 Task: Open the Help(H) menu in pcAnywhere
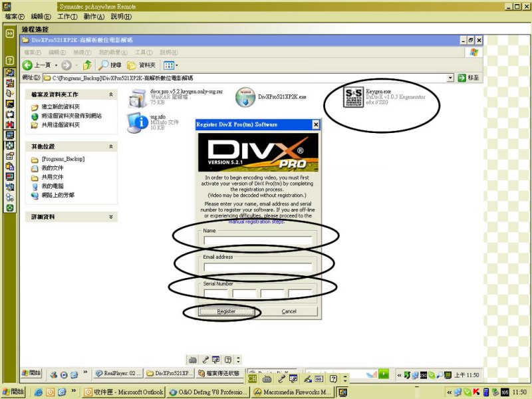tap(121, 17)
